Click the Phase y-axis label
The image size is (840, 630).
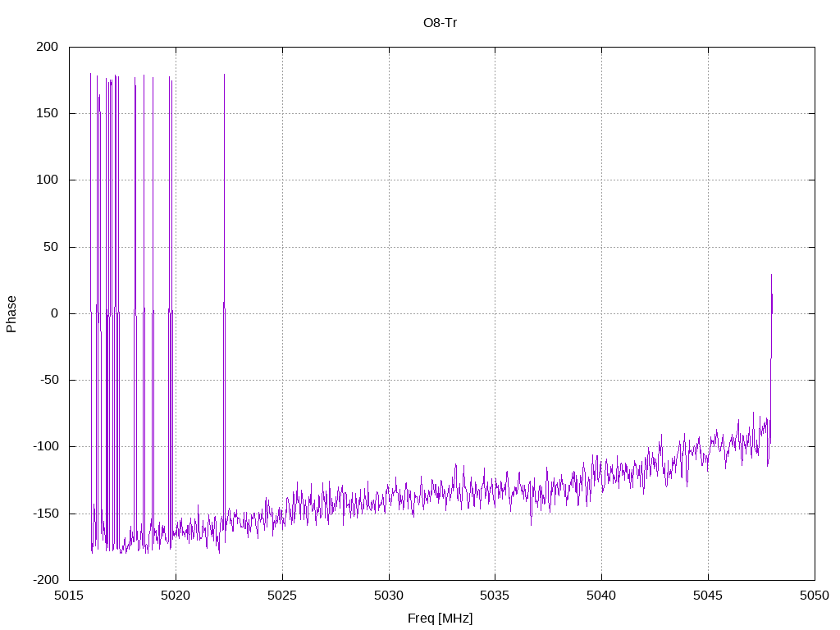click(x=11, y=314)
